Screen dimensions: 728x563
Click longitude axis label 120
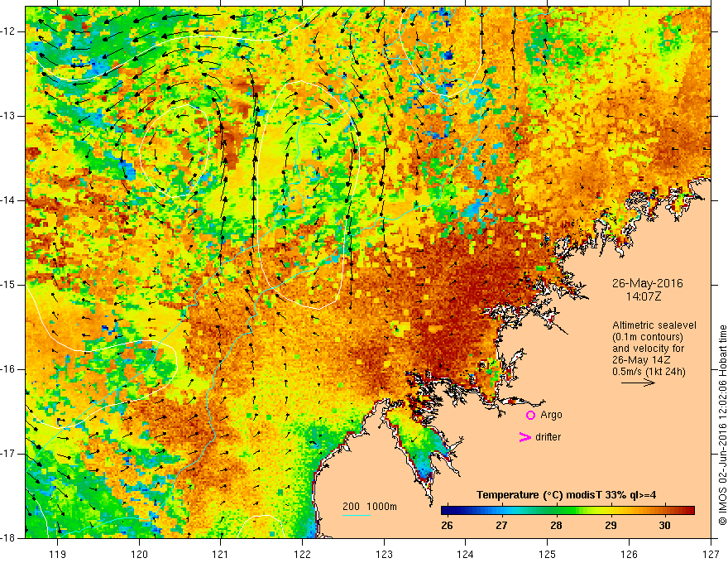(x=139, y=554)
